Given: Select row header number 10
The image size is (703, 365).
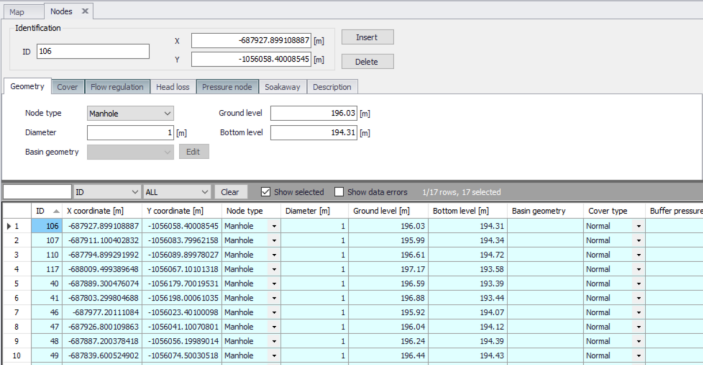Looking at the screenshot, I should [17, 356].
